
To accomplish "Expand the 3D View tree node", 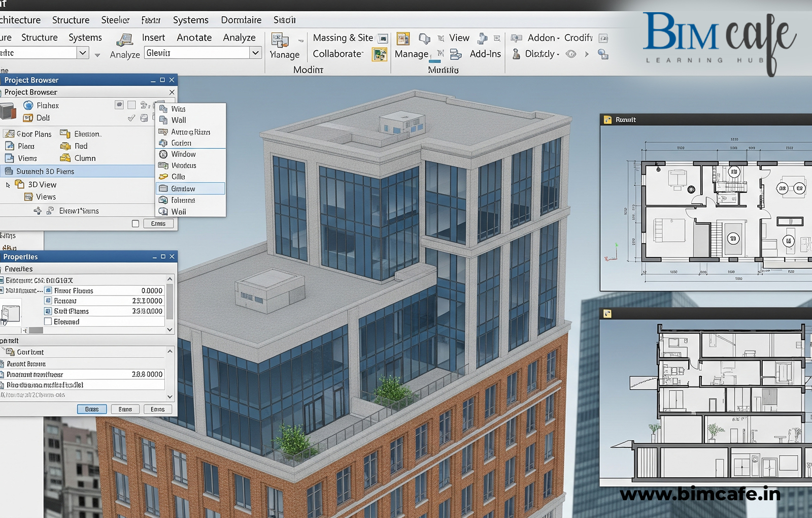I will click(8, 185).
